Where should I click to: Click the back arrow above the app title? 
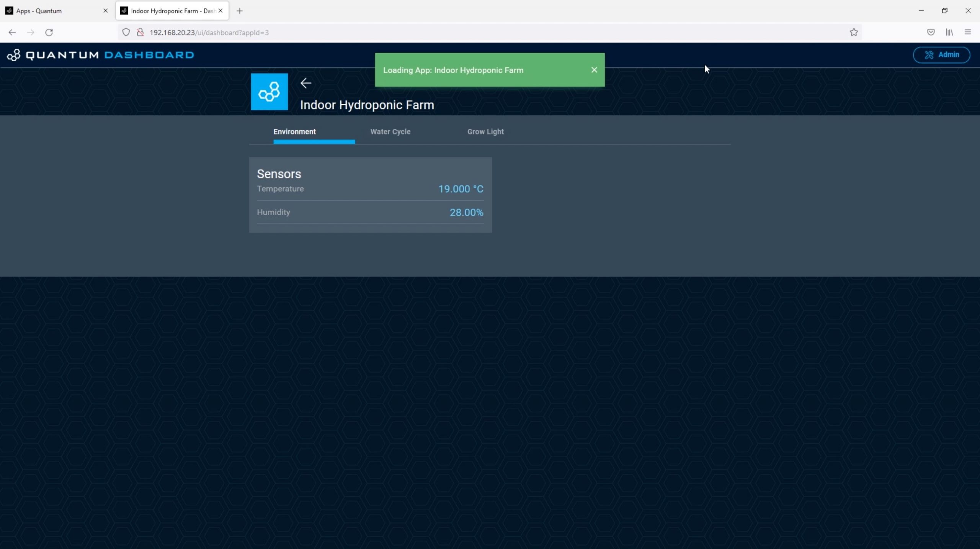point(305,83)
